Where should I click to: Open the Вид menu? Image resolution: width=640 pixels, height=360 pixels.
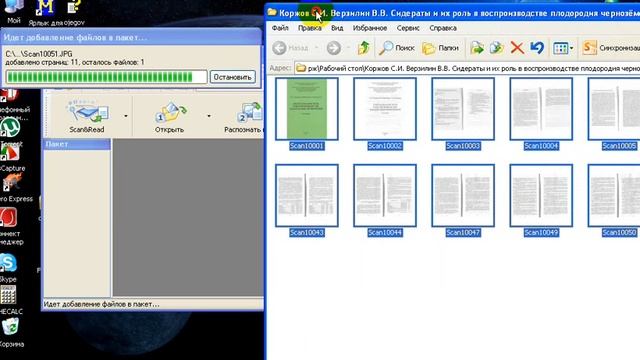[337, 28]
